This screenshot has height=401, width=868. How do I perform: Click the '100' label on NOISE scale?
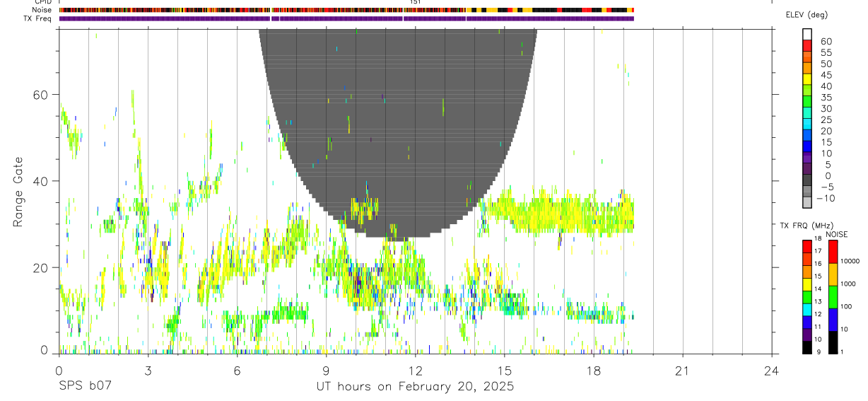(x=848, y=306)
